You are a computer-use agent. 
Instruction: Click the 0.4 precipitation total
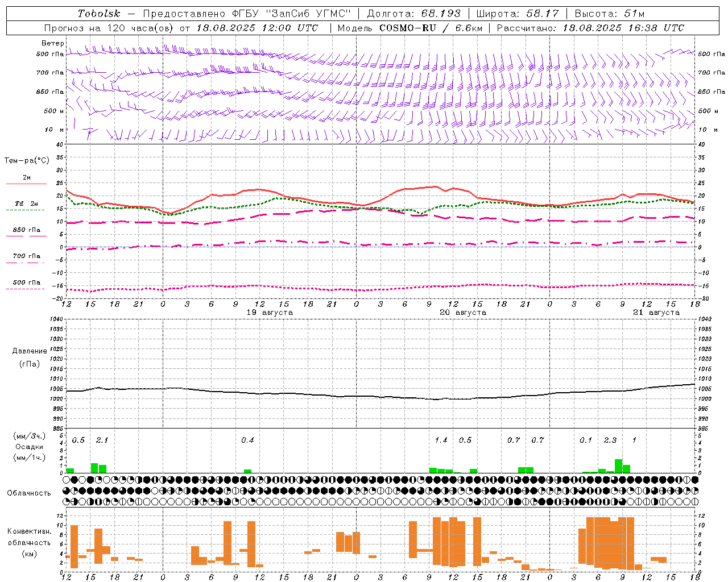(247, 440)
